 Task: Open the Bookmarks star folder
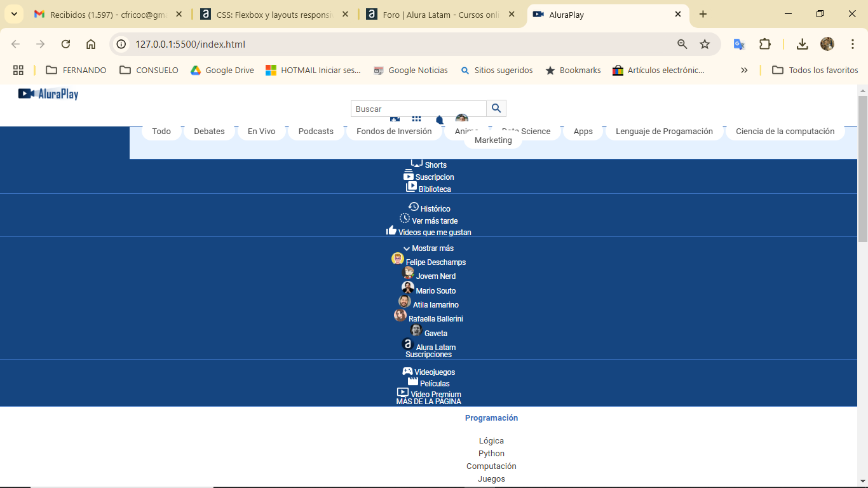click(573, 70)
